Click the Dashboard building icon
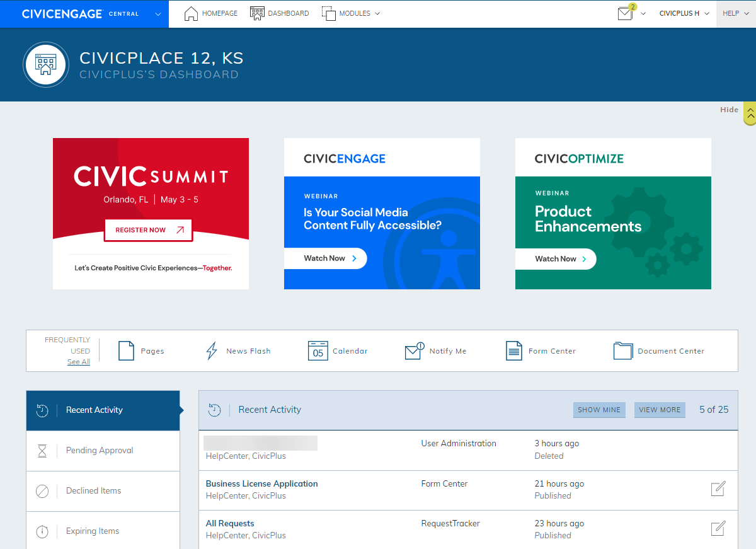 (x=257, y=13)
